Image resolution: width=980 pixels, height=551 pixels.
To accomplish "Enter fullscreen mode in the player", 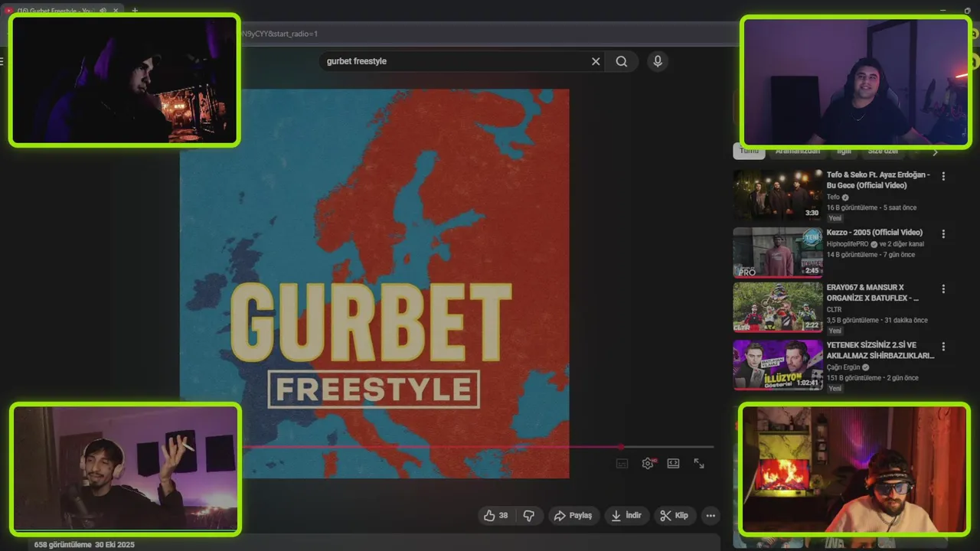I will click(x=699, y=463).
